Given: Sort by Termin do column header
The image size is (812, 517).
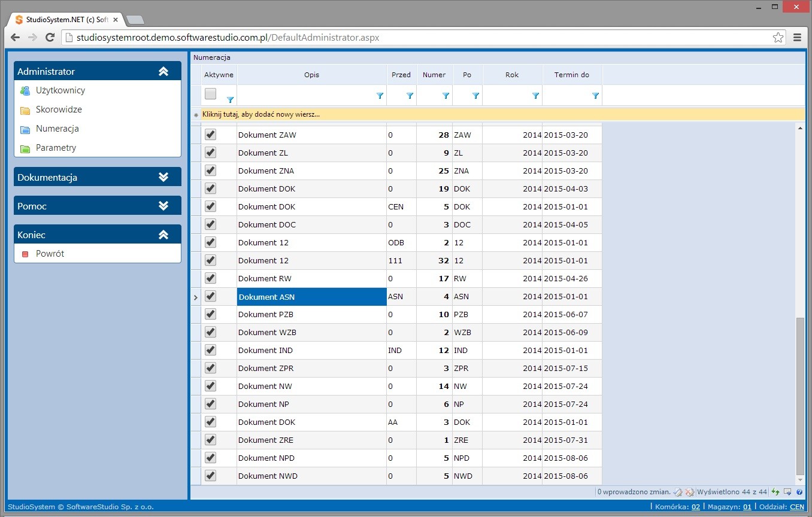Looking at the screenshot, I should 572,75.
